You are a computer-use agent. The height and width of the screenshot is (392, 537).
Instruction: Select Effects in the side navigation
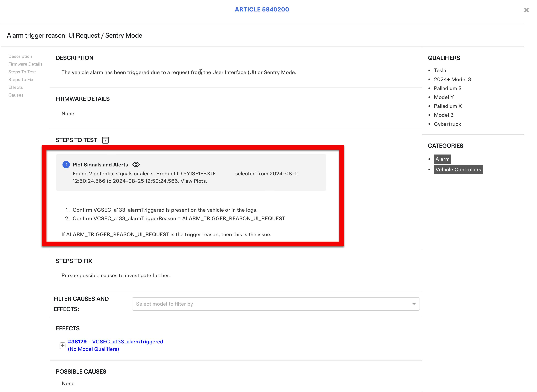pyautogui.click(x=16, y=87)
